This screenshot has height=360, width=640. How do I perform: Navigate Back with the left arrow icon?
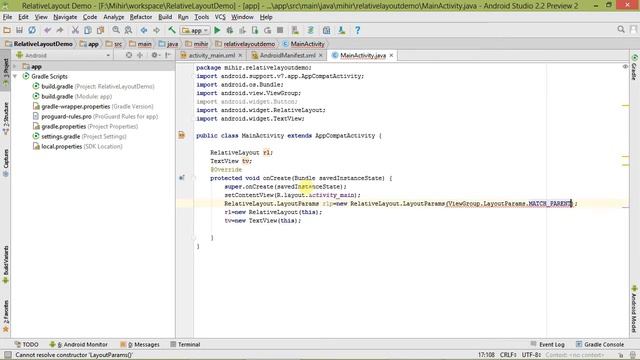(x=144, y=30)
